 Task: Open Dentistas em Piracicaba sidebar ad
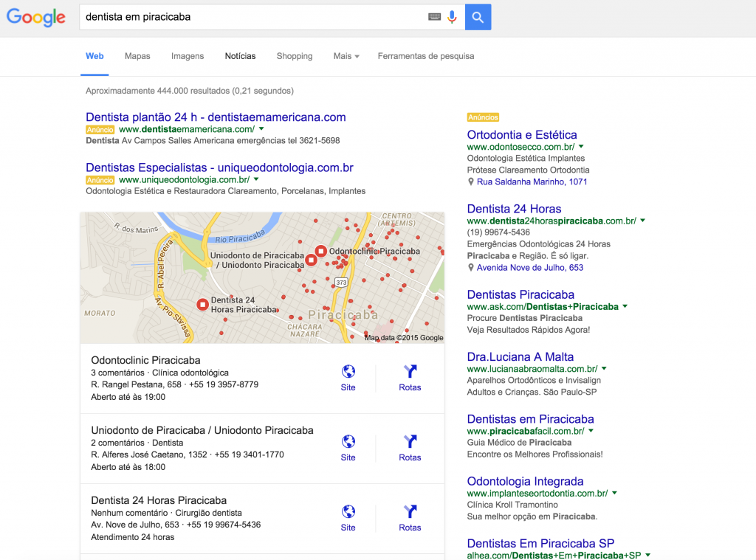click(x=530, y=419)
